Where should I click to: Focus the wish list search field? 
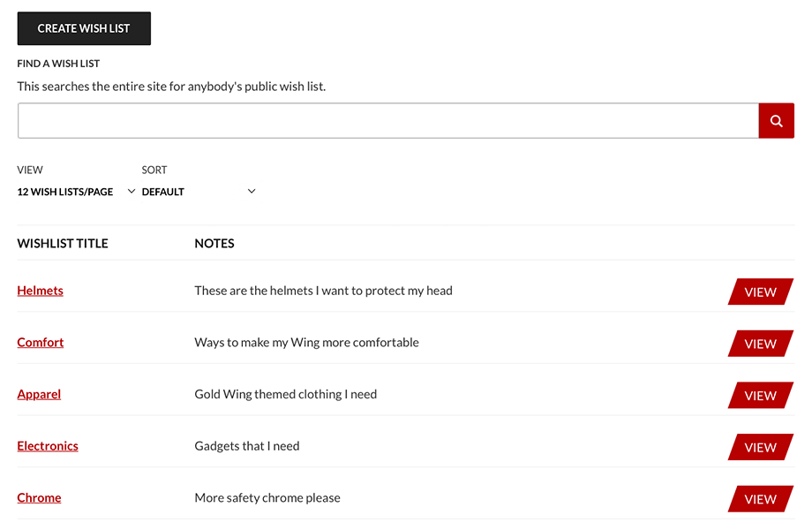click(x=387, y=121)
